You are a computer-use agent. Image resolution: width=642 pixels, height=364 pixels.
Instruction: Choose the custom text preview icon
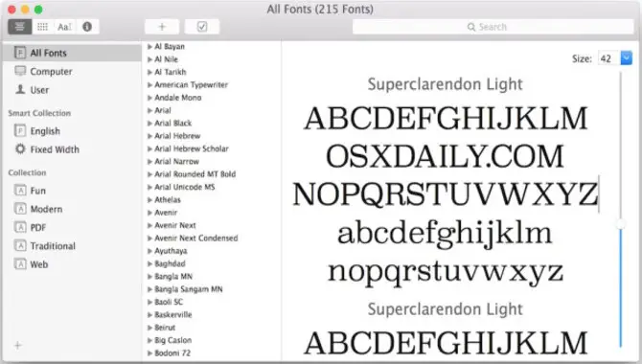(x=65, y=27)
